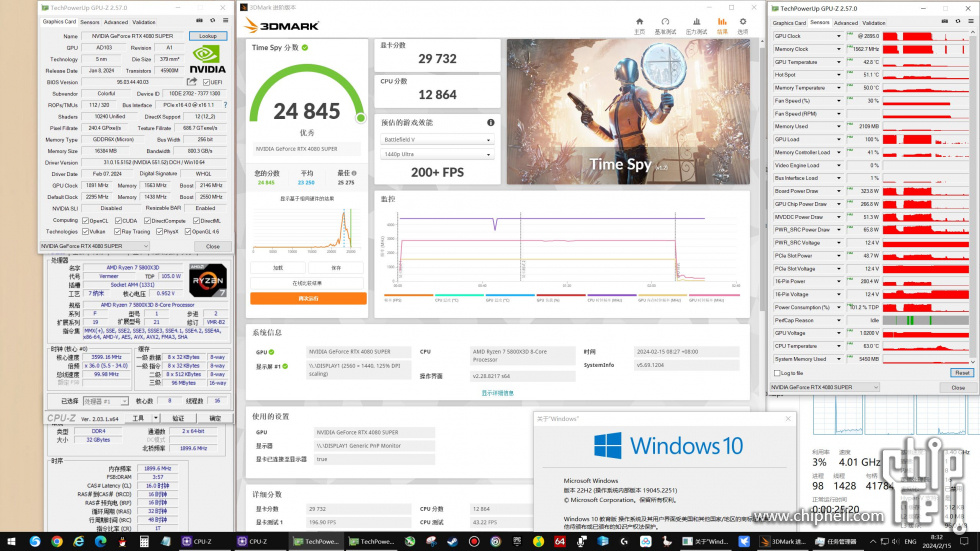Toggle DirectCompute checkbox
This screenshot has width=980, height=551.
148,221
